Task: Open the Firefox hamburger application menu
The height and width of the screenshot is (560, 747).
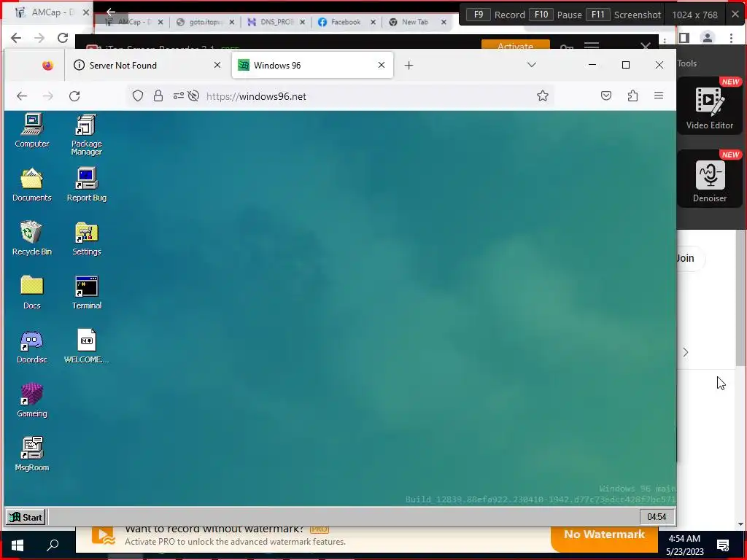Action: tap(659, 96)
